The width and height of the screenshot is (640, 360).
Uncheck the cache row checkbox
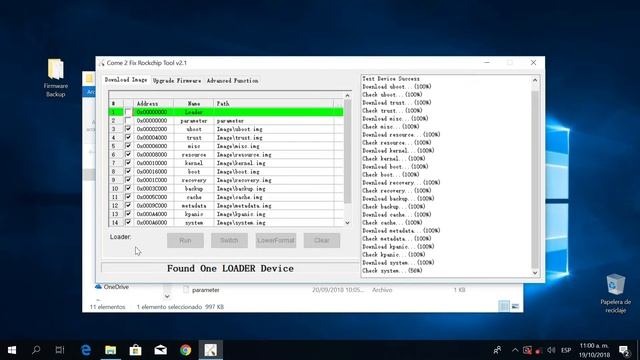pos(128,197)
